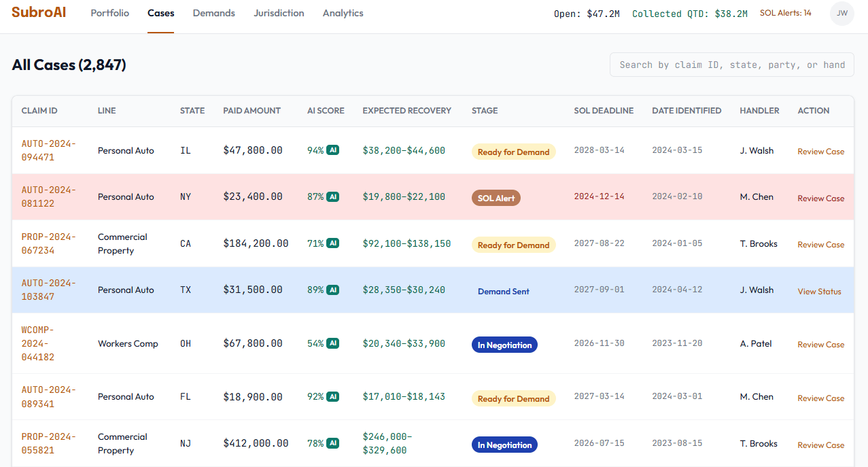Open claim AUTO-2024-094471
Viewport: 868px width, 467px height.
(x=49, y=150)
